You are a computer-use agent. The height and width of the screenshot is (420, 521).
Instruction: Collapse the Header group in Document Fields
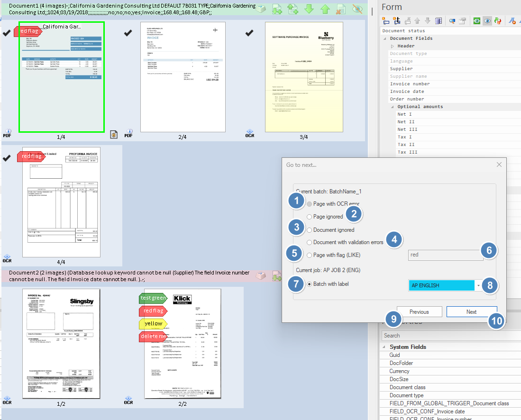(x=393, y=46)
